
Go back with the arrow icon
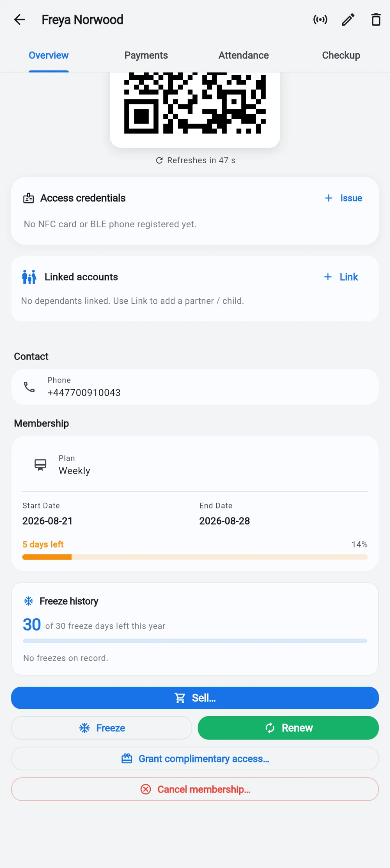click(20, 20)
